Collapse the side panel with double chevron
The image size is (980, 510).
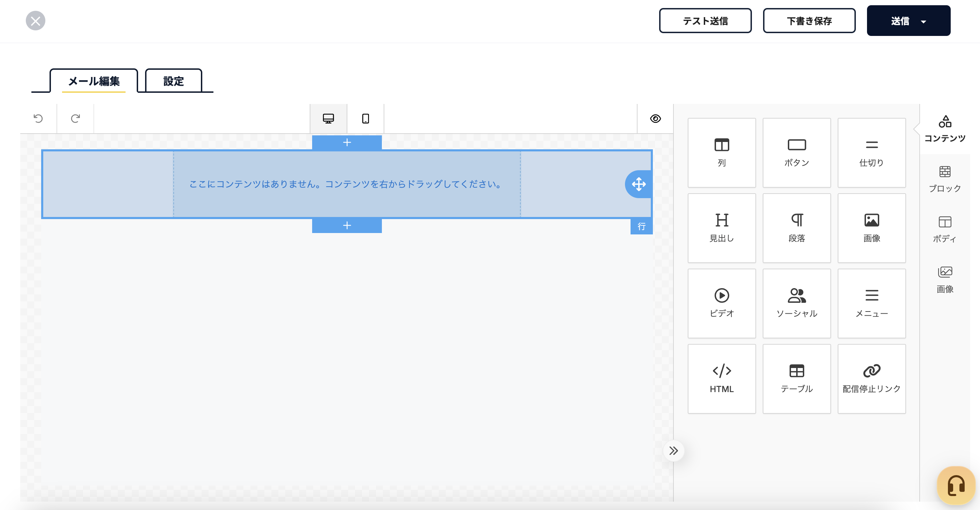673,451
